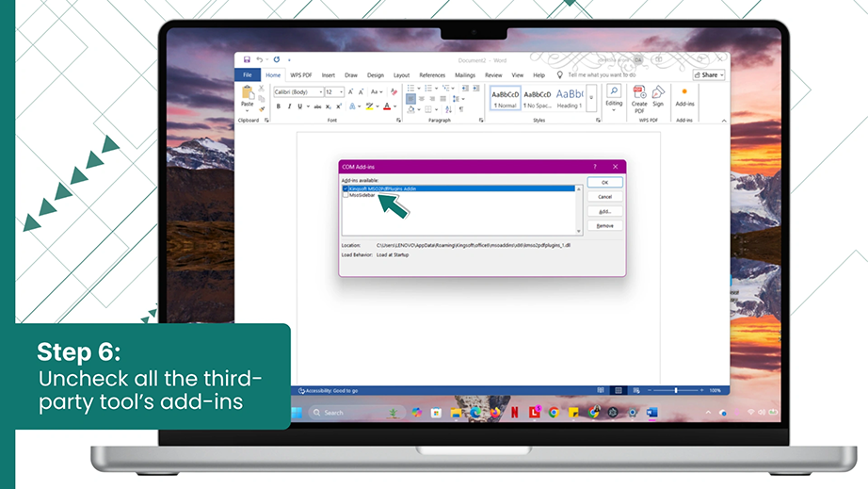Viewport: 868px width, 489px height.
Task: Switch to the Insert ribbon tab
Action: pyautogui.click(x=329, y=74)
